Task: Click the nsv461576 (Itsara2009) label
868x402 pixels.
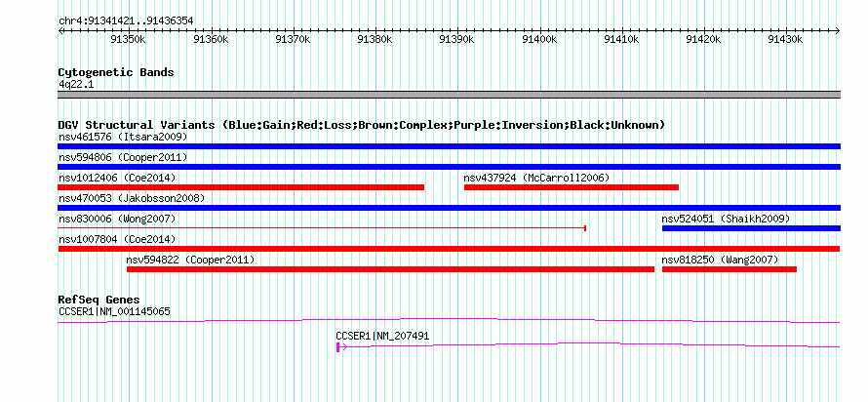Action: [123, 137]
